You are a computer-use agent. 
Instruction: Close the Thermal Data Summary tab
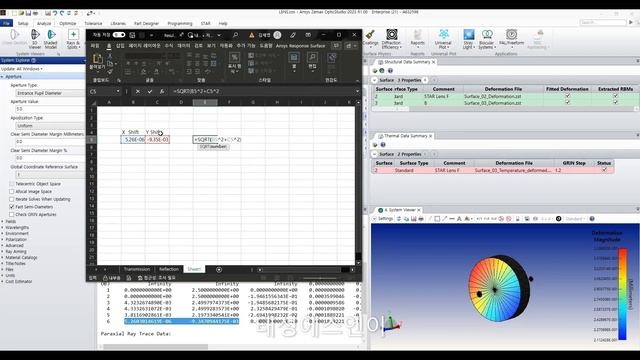[431, 136]
